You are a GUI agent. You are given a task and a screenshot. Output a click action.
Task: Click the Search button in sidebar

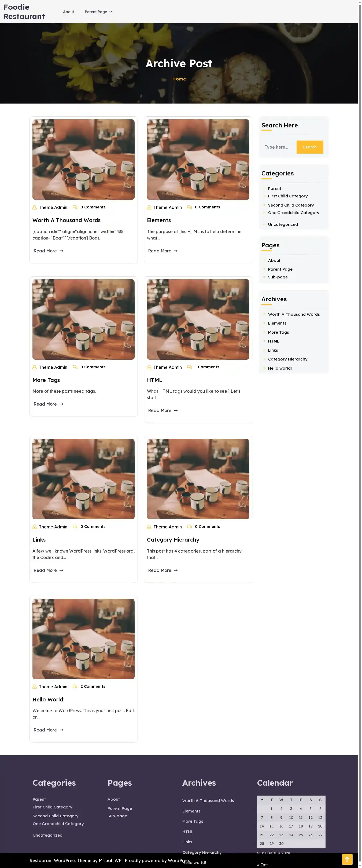pyautogui.click(x=309, y=147)
